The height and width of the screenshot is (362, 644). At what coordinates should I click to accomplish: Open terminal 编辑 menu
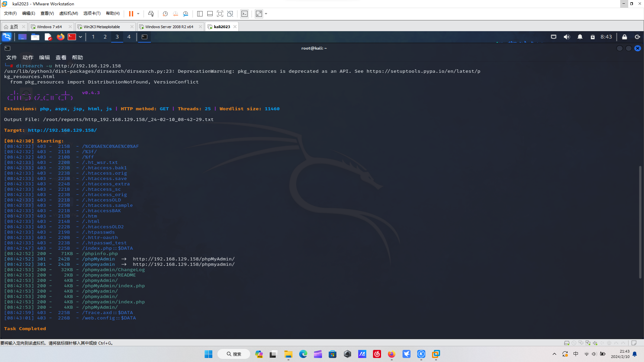[x=44, y=58]
